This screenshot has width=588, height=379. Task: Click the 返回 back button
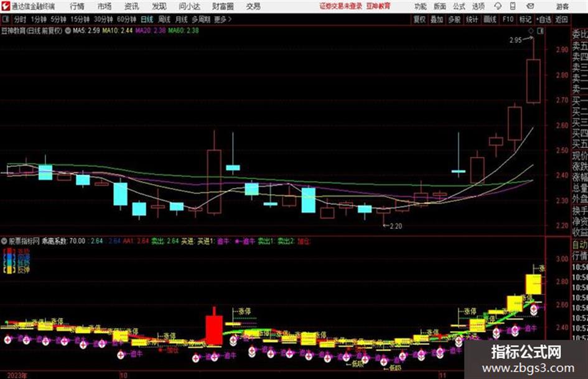pos(561,19)
